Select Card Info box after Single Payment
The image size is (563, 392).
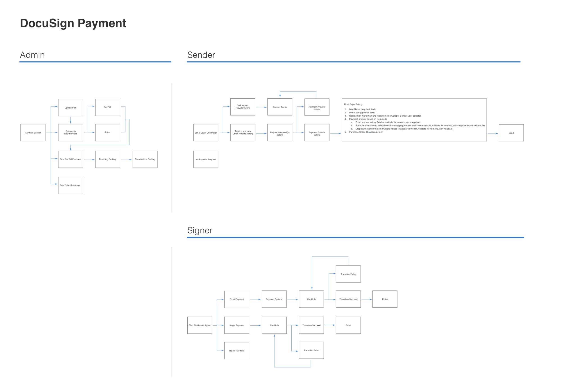[274, 325]
